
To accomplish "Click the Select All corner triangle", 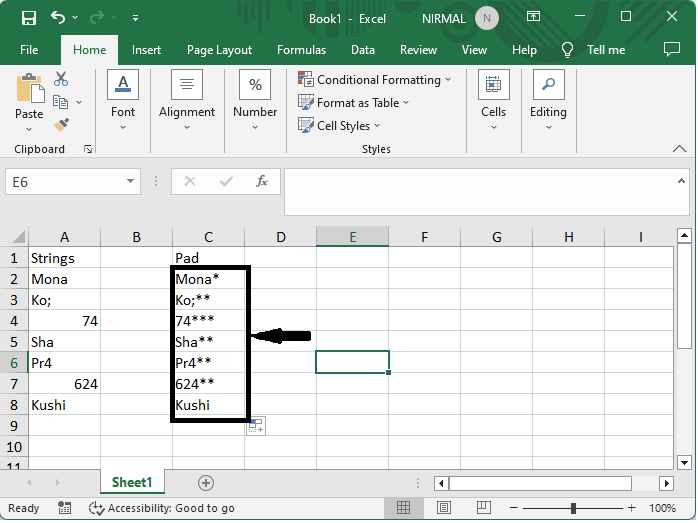I will (18, 237).
